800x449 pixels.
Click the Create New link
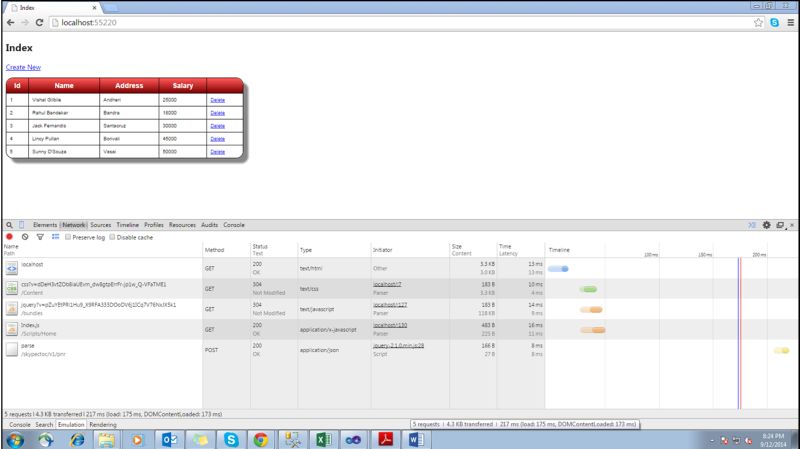23,67
